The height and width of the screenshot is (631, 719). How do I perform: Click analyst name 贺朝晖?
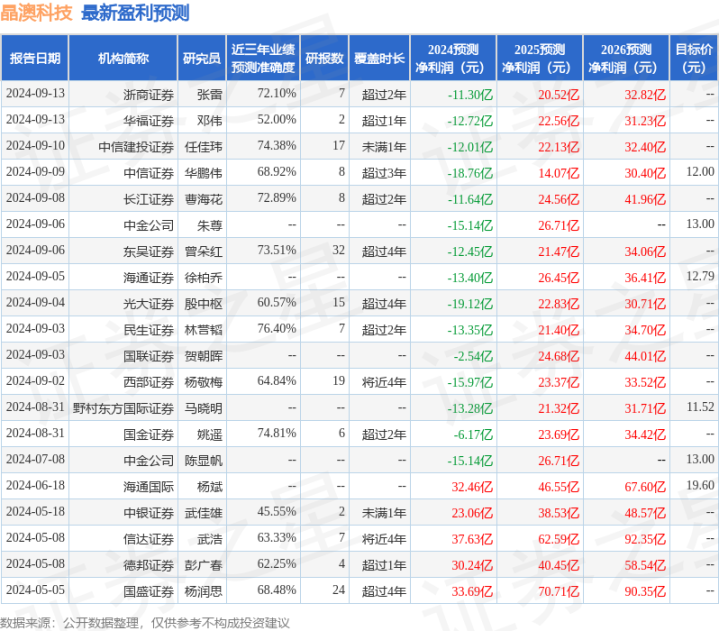pyautogui.click(x=204, y=356)
